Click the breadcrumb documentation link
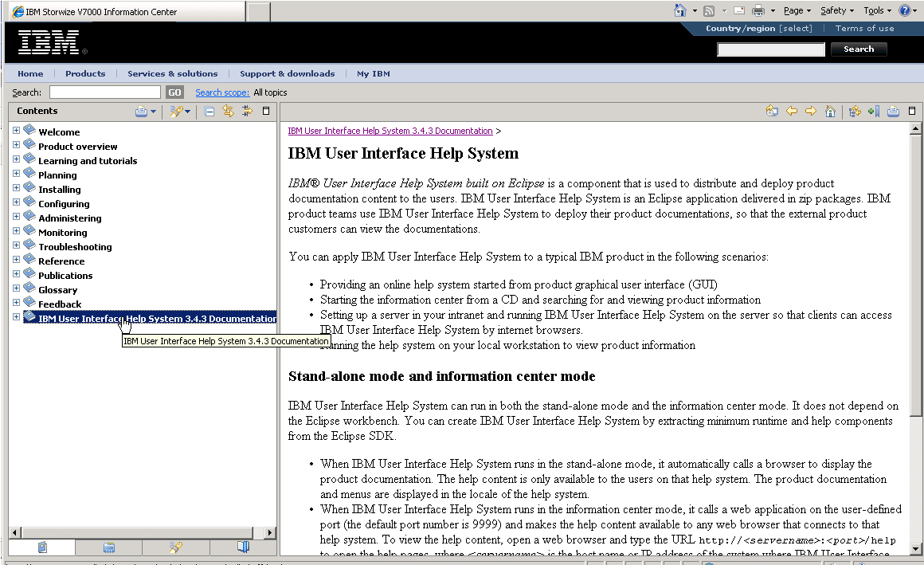 [x=390, y=131]
